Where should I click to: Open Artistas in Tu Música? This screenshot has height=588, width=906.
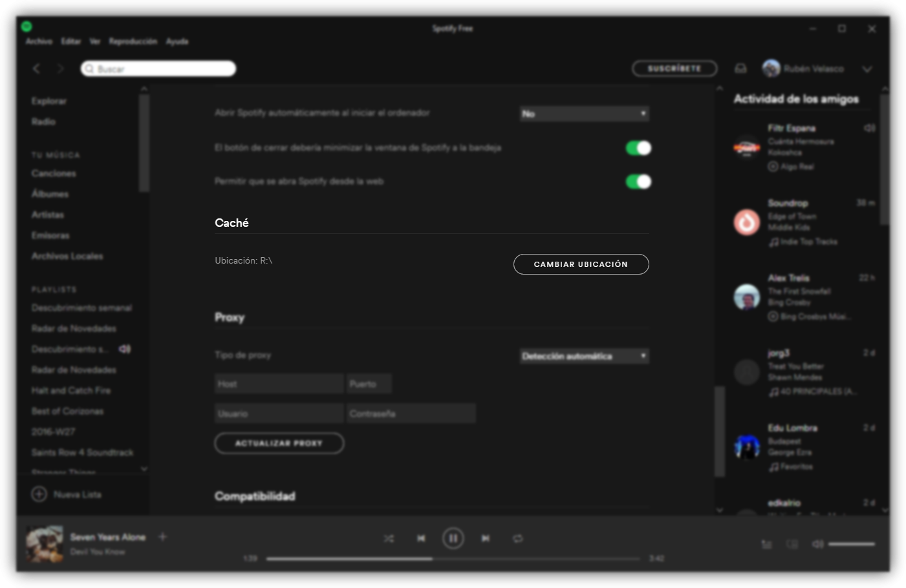(48, 215)
